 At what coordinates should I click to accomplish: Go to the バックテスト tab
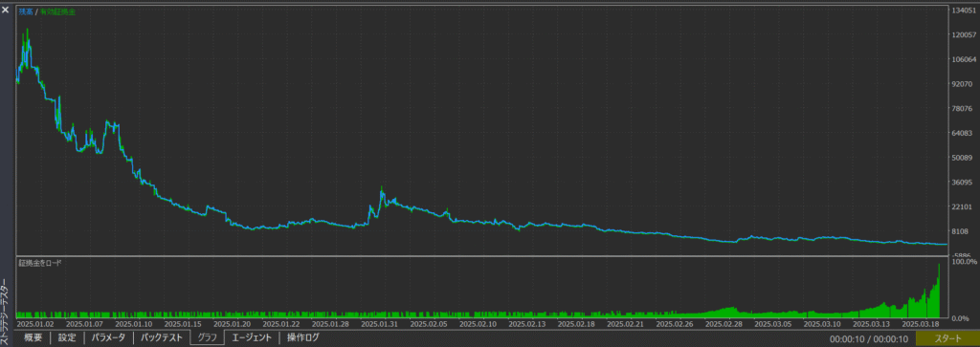tap(161, 337)
